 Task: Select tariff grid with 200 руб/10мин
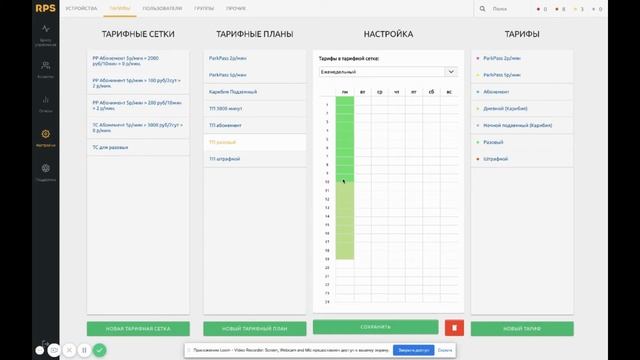click(x=138, y=105)
